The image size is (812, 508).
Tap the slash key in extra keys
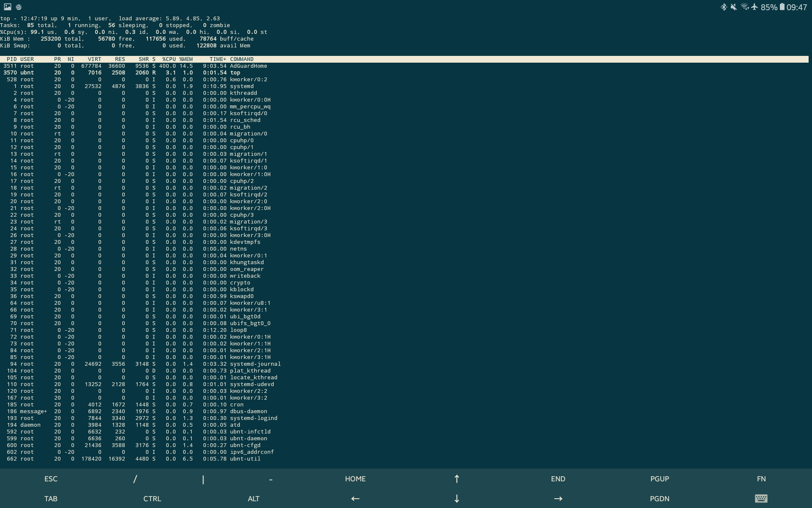pos(135,479)
